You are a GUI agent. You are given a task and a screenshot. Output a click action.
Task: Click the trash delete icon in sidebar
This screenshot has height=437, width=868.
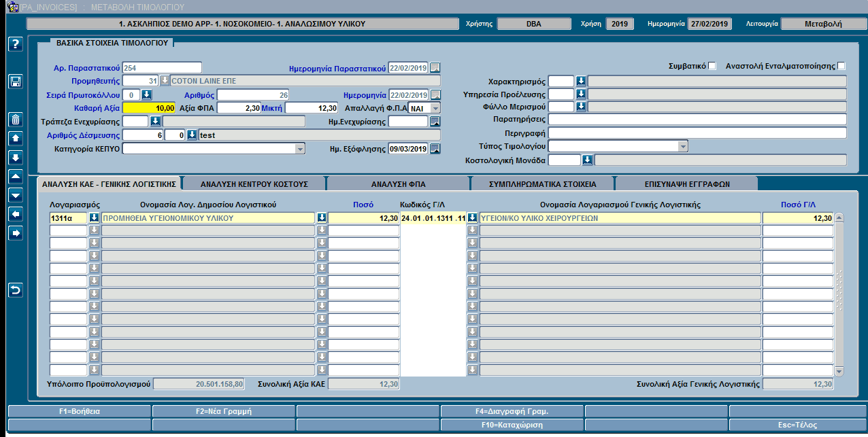coord(16,120)
